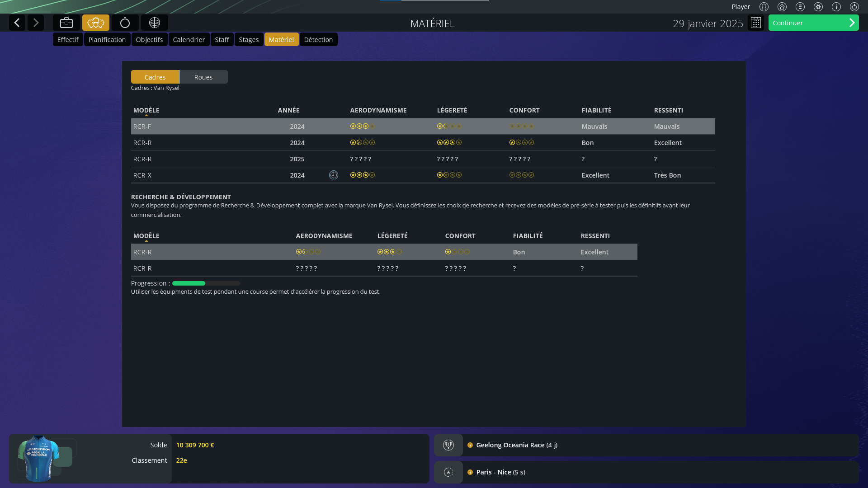Sort frames table by CONFORT header
The image size is (868, 488).
(x=524, y=110)
